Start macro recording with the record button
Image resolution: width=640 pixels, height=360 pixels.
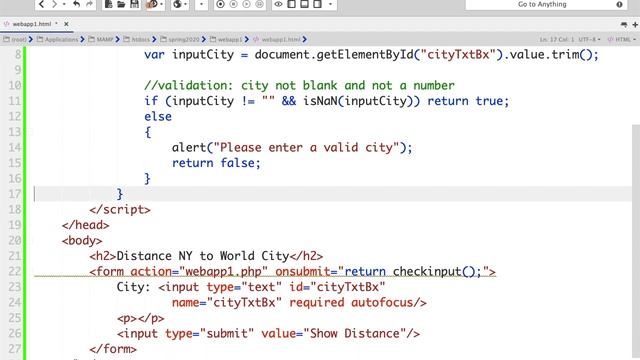click(x=220, y=4)
